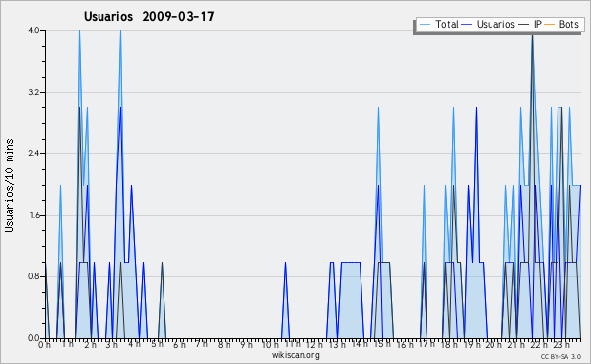Screen dimensions: 591x364
Task: Click the y-axis value 4.0
Action: click(33, 30)
